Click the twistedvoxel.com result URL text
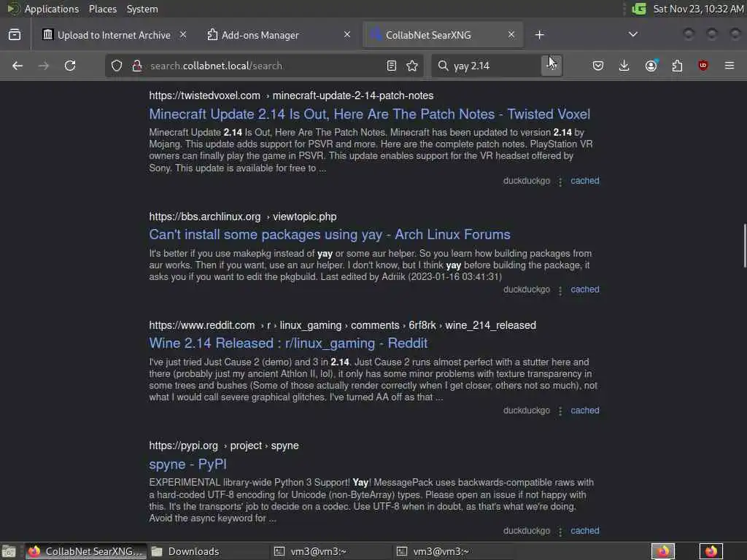 (x=291, y=96)
